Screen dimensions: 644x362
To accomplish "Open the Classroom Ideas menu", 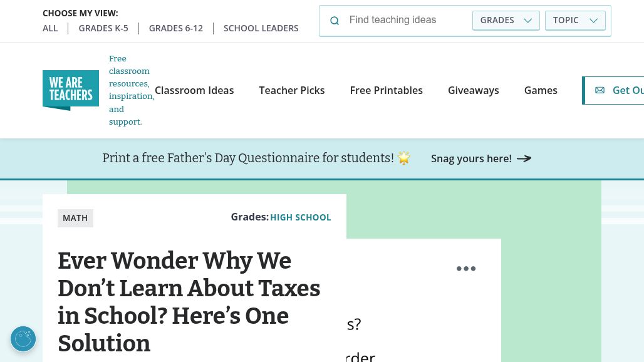I will pos(194,90).
